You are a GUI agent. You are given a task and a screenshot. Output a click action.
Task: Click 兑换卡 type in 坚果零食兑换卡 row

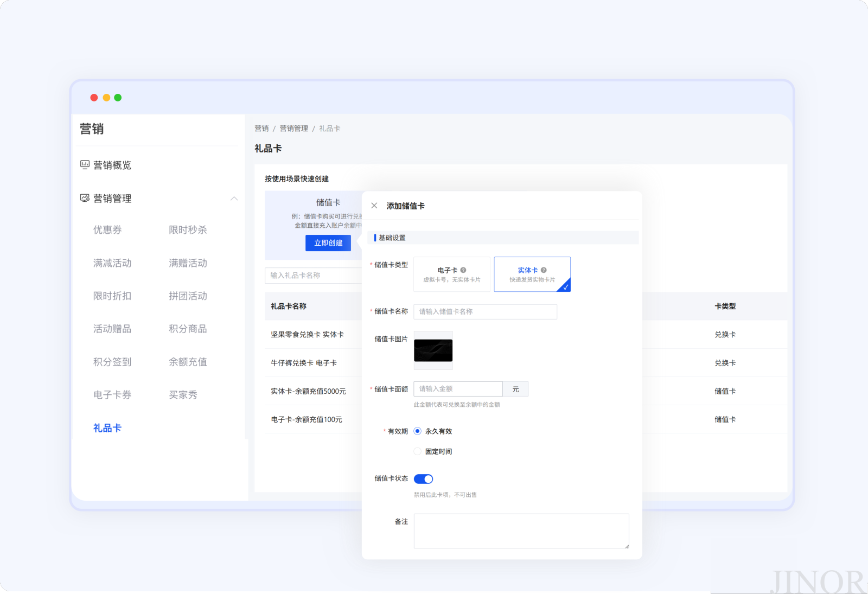pos(725,335)
